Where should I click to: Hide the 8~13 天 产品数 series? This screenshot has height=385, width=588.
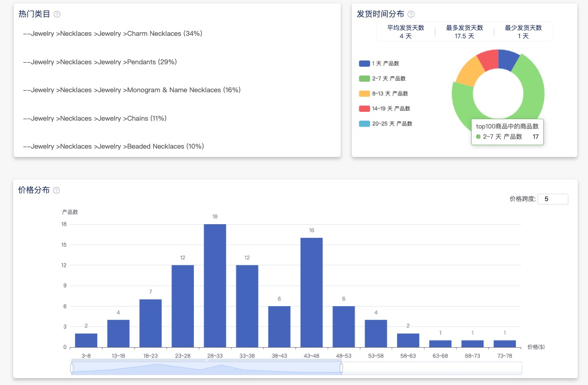pyautogui.click(x=383, y=93)
